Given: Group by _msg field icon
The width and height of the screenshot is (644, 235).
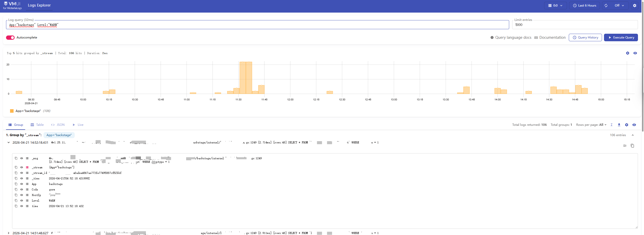Looking at the screenshot, I should pos(27,158).
